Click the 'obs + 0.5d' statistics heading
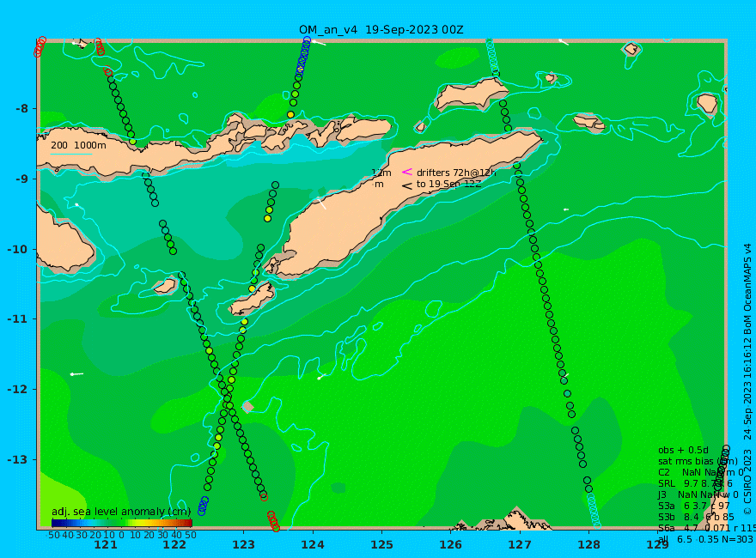This screenshot has height=558, width=756. (x=683, y=450)
